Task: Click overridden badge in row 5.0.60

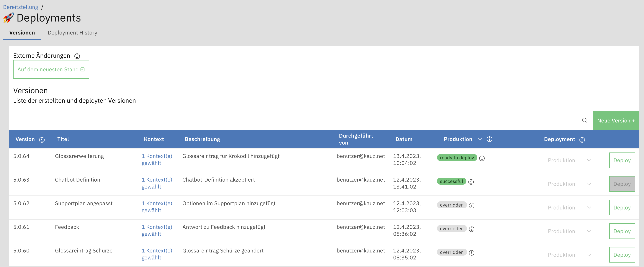Action: click(x=452, y=252)
